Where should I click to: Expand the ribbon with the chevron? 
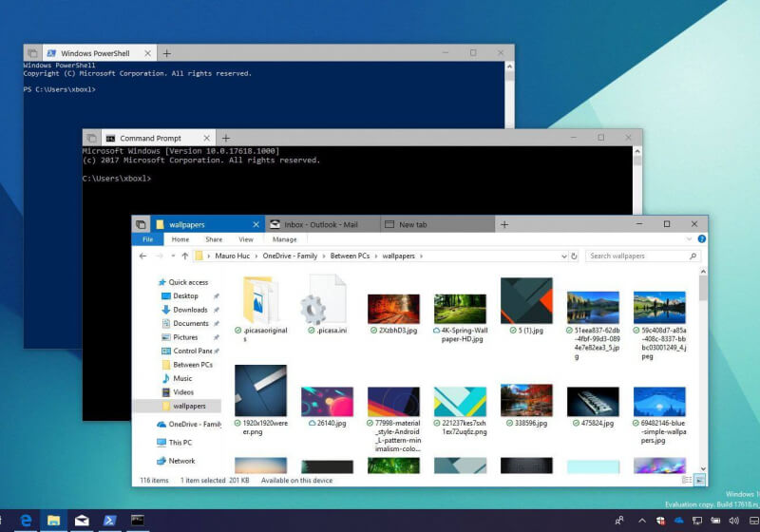click(690, 239)
